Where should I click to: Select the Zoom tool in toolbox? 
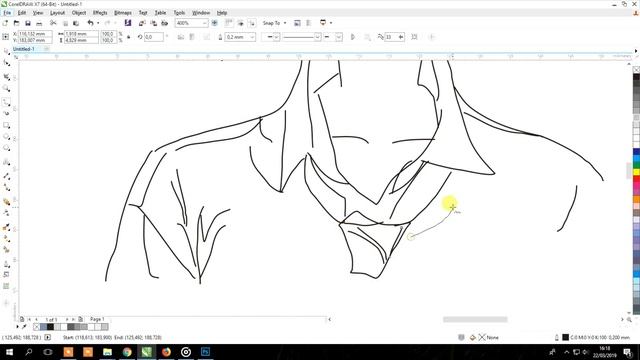click(x=6, y=88)
